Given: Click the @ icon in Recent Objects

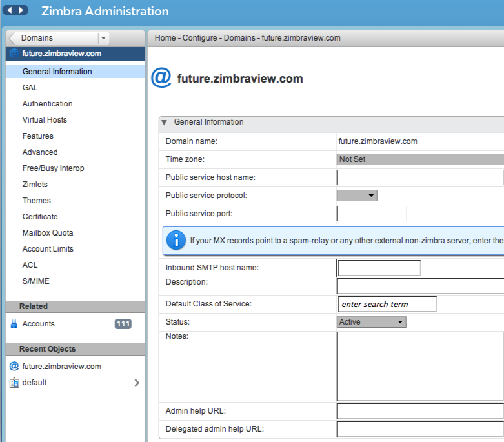Looking at the screenshot, I should 14,366.
